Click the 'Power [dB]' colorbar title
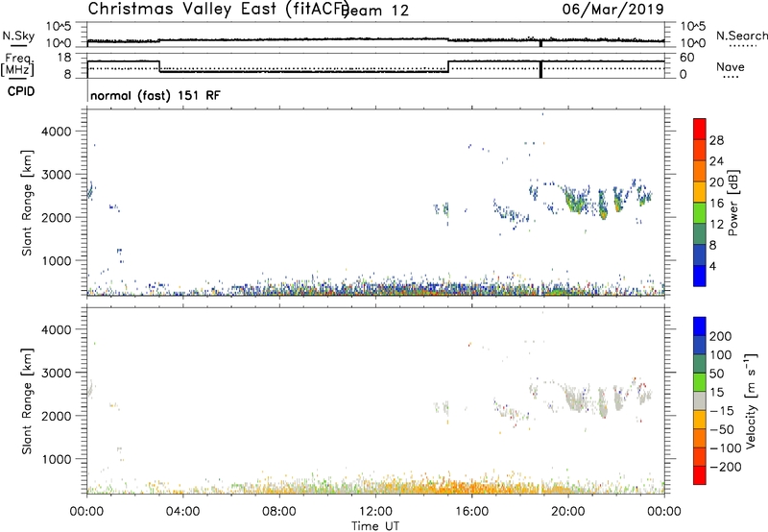This screenshot has width=768, height=532. [x=732, y=203]
